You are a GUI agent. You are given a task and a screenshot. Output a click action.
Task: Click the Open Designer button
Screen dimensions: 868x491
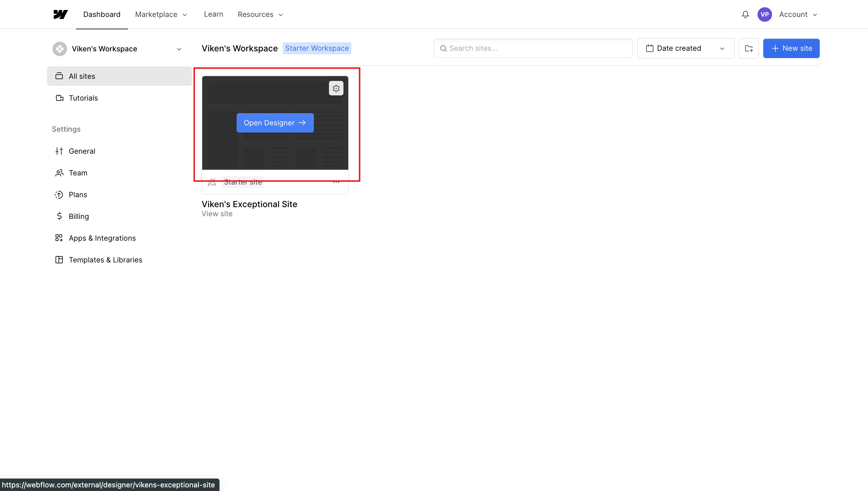click(275, 123)
